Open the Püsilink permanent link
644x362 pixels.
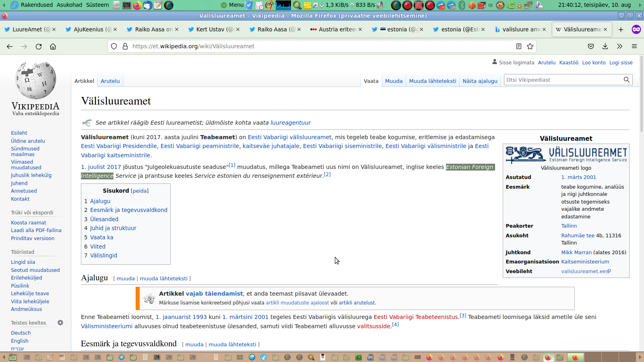coord(20,286)
